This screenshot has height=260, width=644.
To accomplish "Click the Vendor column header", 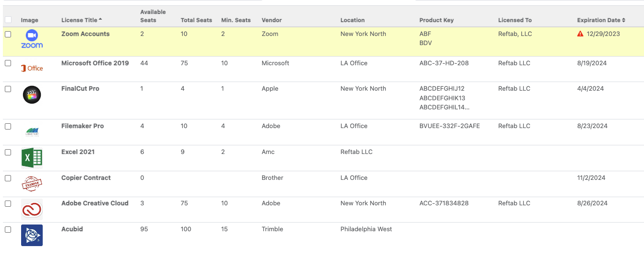I will point(272,20).
